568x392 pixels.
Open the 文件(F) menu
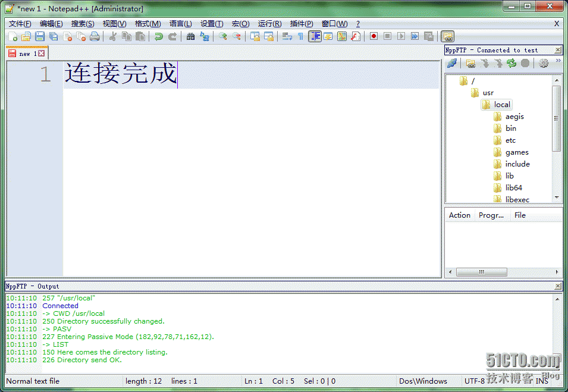pos(20,24)
